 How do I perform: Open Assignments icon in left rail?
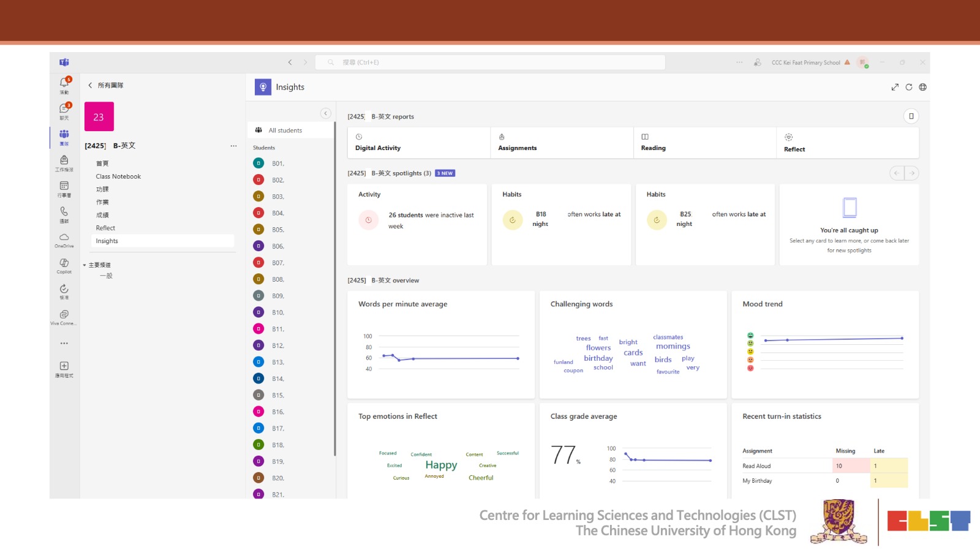coord(64,161)
